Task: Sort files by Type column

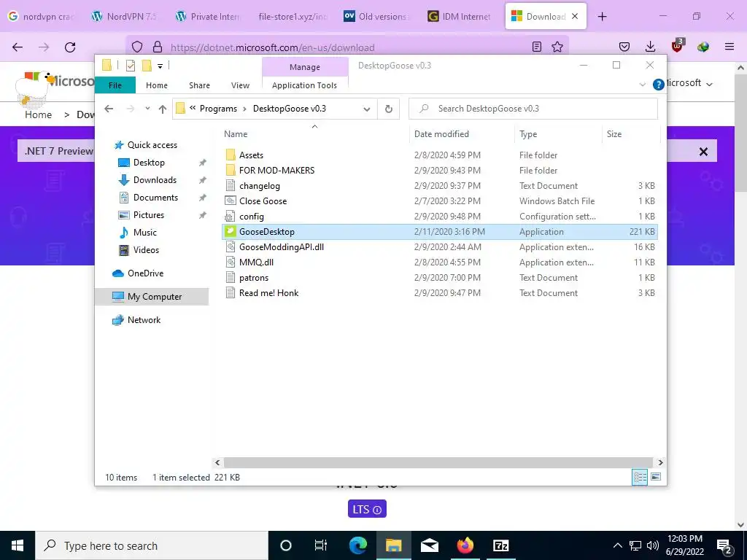Action: pyautogui.click(x=528, y=134)
